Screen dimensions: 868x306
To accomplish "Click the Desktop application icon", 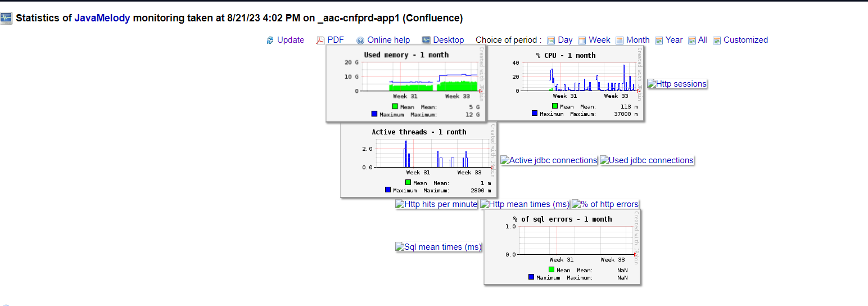I will (426, 40).
